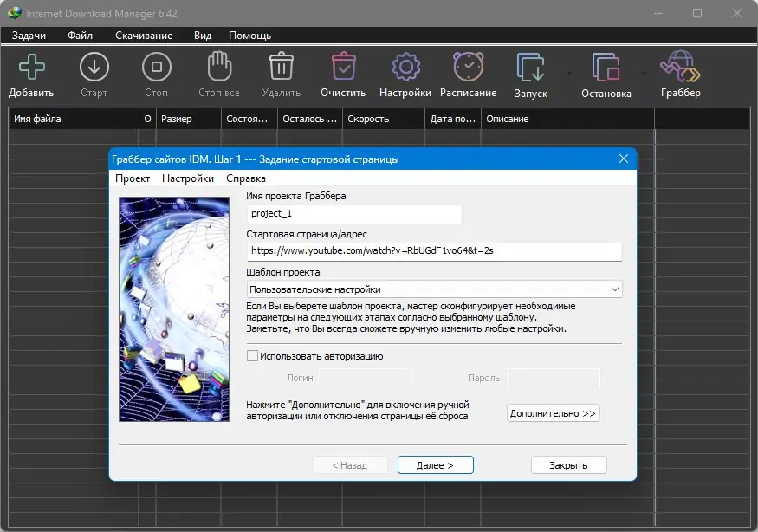Image resolution: width=758 pixels, height=532 pixels.
Task: Click the Удалить trash icon
Action: 280,68
